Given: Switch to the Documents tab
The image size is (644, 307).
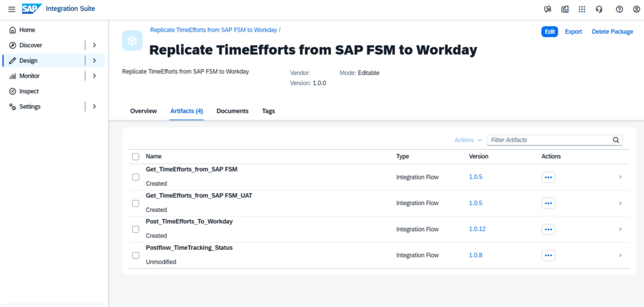Looking at the screenshot, I should click(233, 111).
